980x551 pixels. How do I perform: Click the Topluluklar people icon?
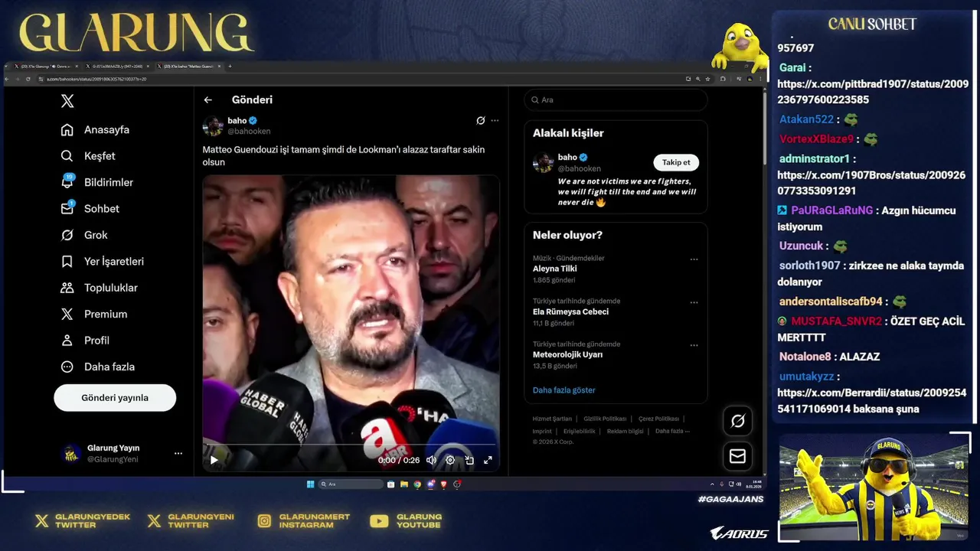67,288
